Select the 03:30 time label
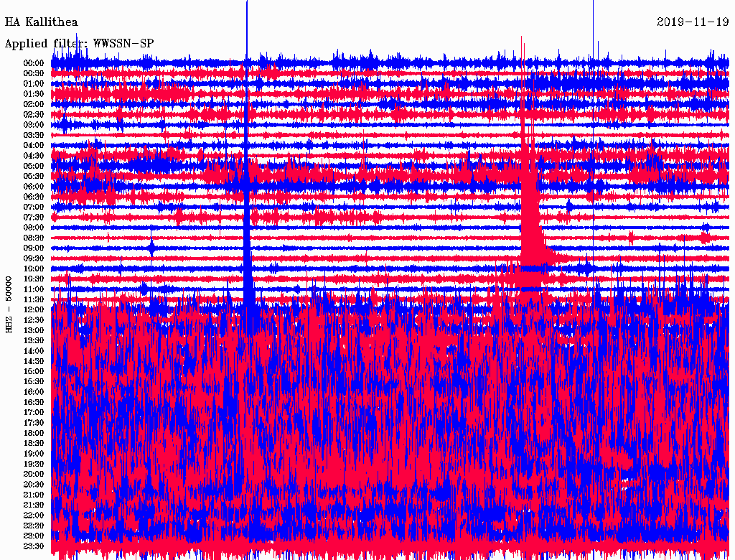Viewport: 735px width, 560px height. click(34, 135)
